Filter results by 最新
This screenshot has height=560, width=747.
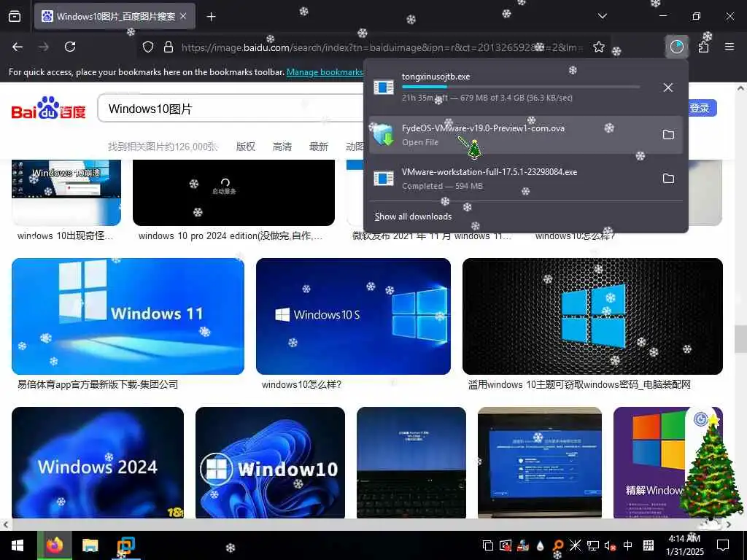tap(319, 147)
